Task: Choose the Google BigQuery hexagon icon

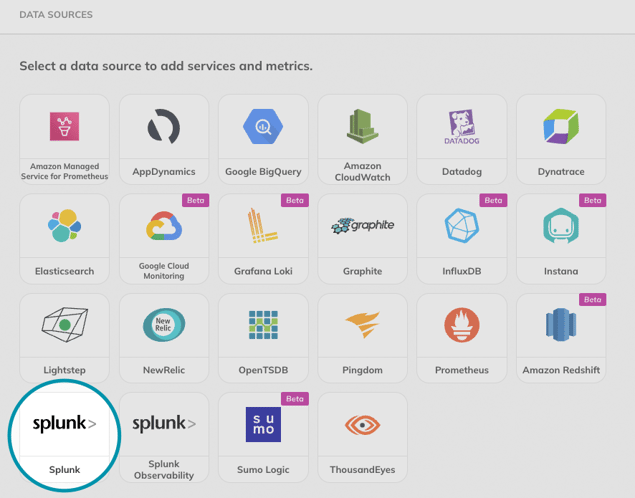Action: (263, 126)
